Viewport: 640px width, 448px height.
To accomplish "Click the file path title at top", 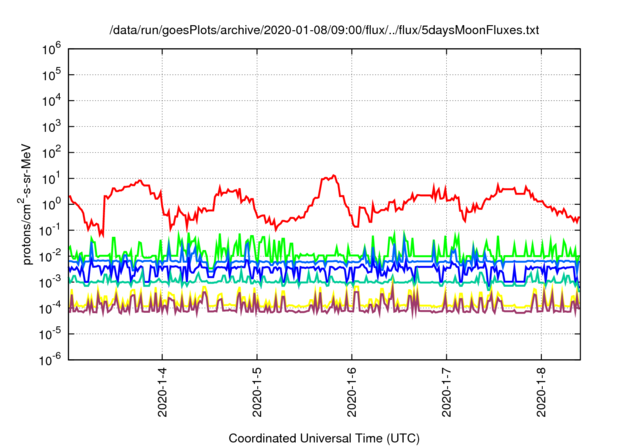I will [x=324, y=30].
